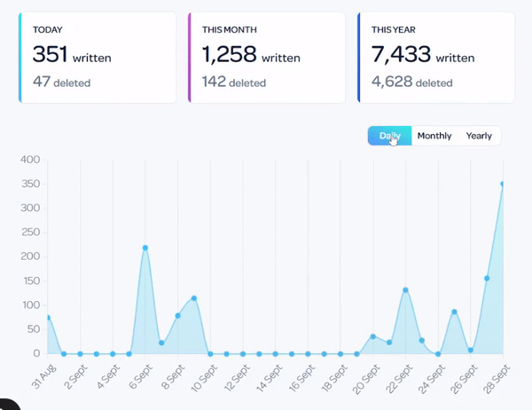
Task: Switch the chart to Daily view
Action: tap(389, 136)
